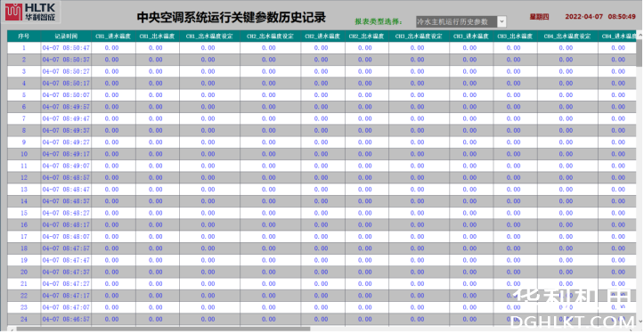Click the page title 中央空调系统运行关键参数历史记录
This screenshot has width=644, height=334.
232,18
